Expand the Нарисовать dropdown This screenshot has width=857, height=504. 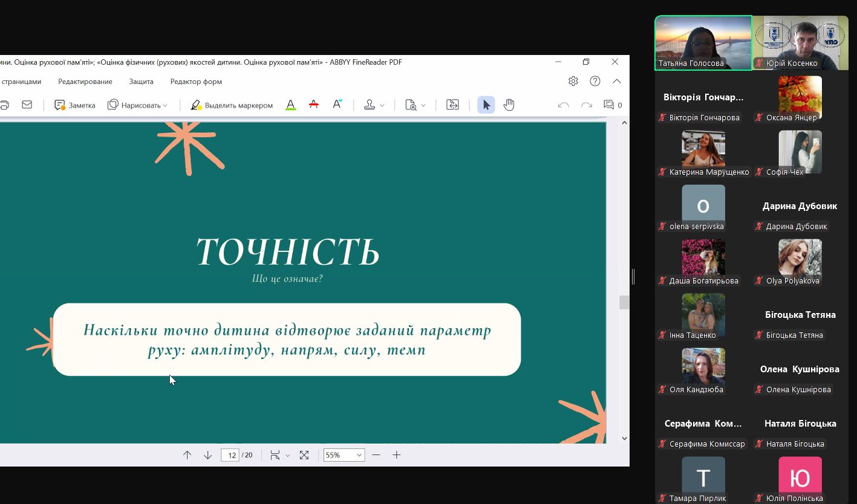[165, 106]
